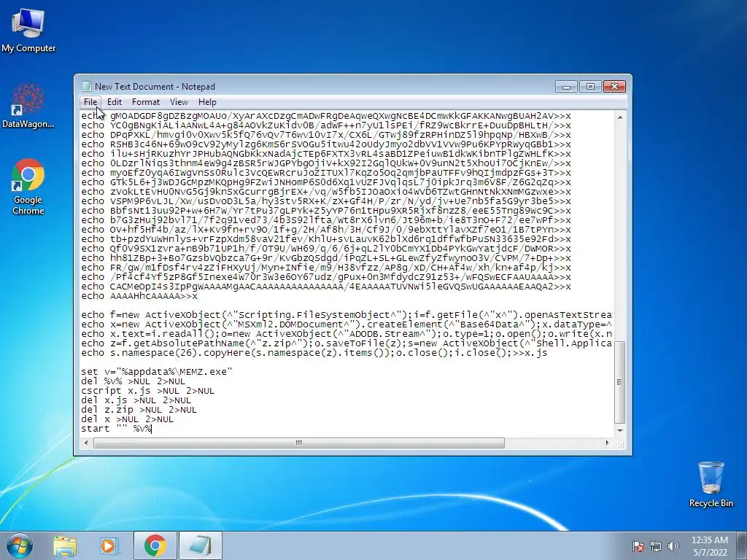This screenshot has height=560, width=747.
Task: Open the volume speaker icon
Action: [x=673, y=546]
